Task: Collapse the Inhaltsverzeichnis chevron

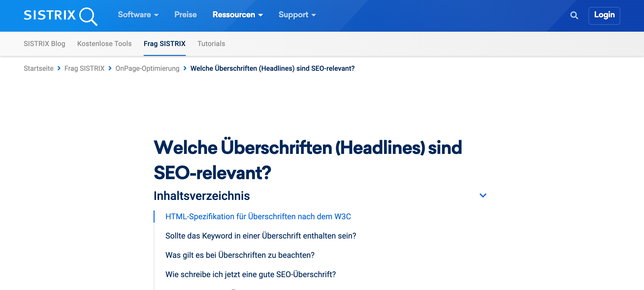Action: pos(483,195)
